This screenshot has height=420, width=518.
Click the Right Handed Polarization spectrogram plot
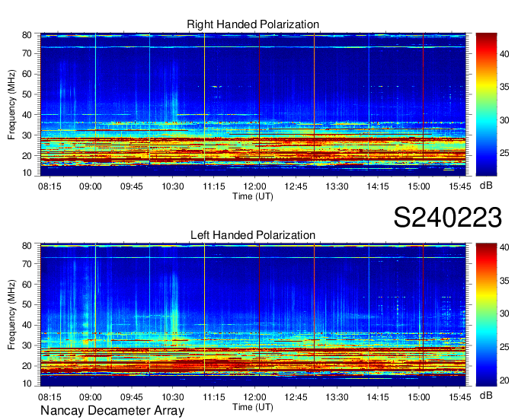pyautogui.click(x=253, y=104)
